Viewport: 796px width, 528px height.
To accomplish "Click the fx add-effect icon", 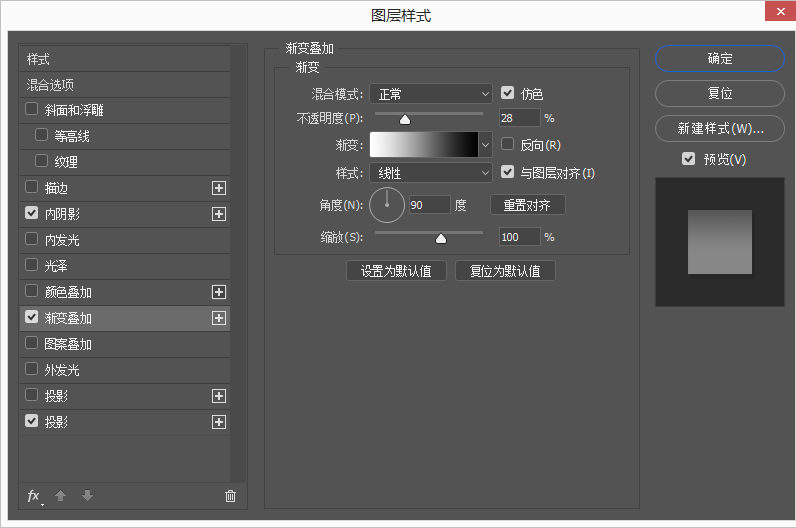I will [x=34, y=496].
